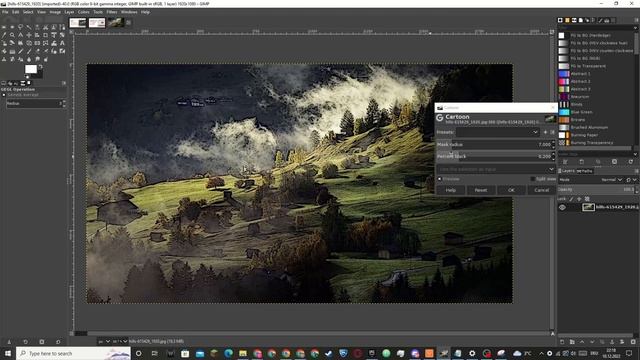
Task: Toggle Sample average checkbox in tool options
Action: pyautogui.click(x=4, y=95)
